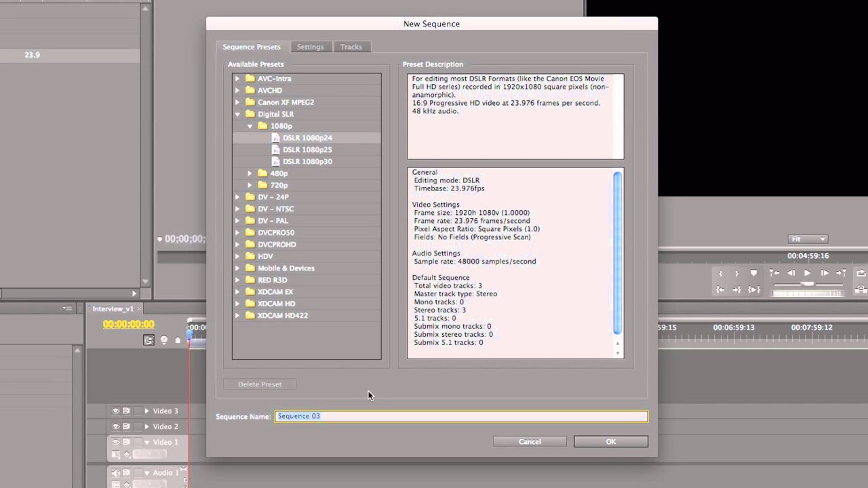The image size is (868, 488).
Task: Step back one frame in Program monitor
Action: (791, 273)
